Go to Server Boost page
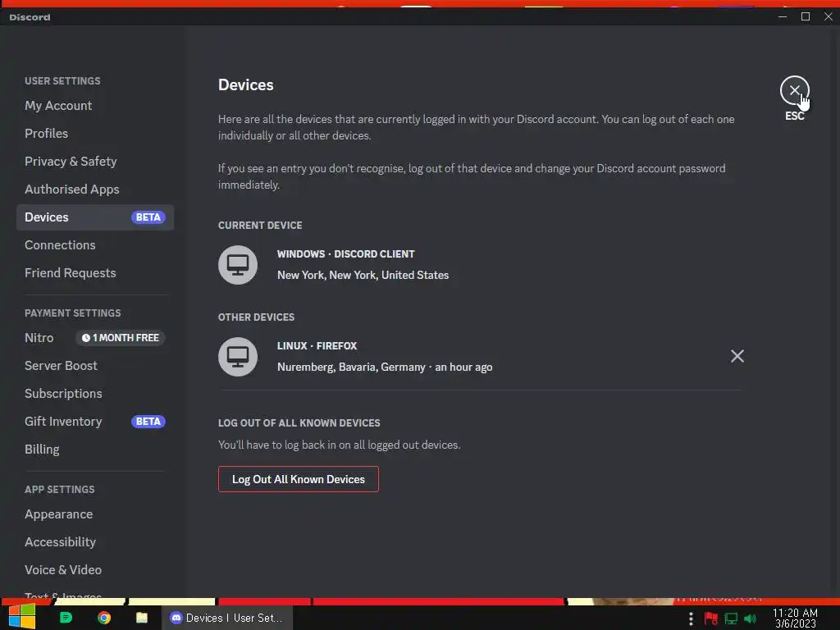The width and height of the screenshot is (840, 630). (x=95, y=366)
